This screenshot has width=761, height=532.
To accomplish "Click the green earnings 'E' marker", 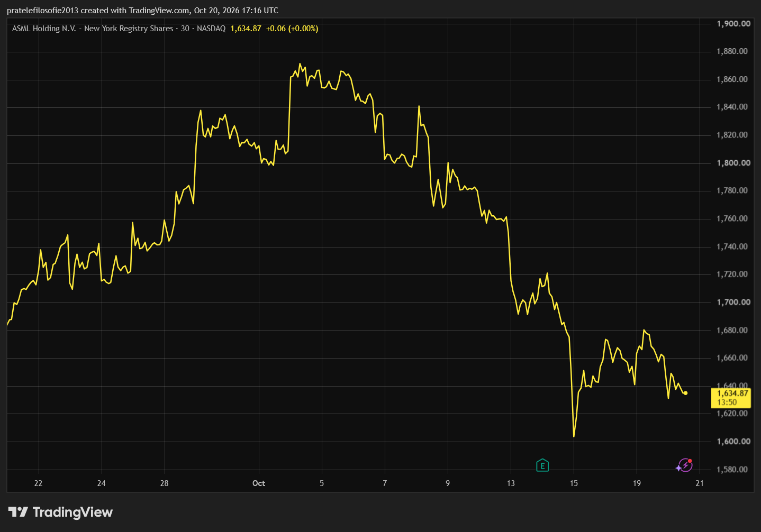I will (x=542, y=465).
